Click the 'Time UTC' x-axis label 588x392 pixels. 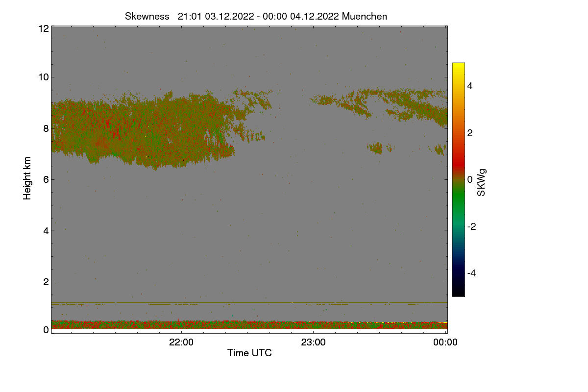(249, 353)
